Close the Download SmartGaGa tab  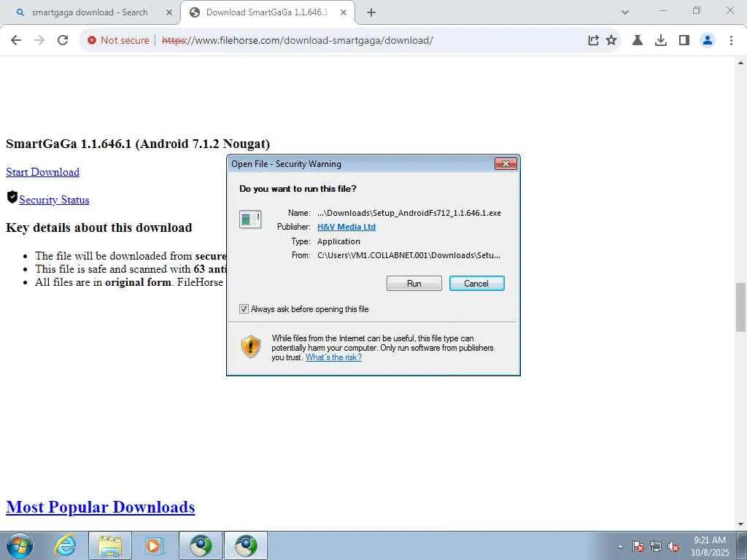tap(344, 12)
